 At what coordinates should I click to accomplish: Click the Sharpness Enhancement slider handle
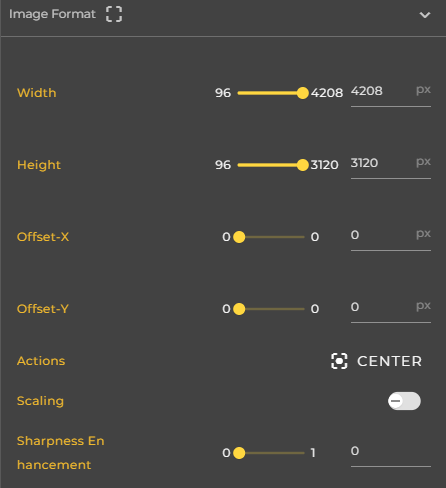click(x=239, y=453)
